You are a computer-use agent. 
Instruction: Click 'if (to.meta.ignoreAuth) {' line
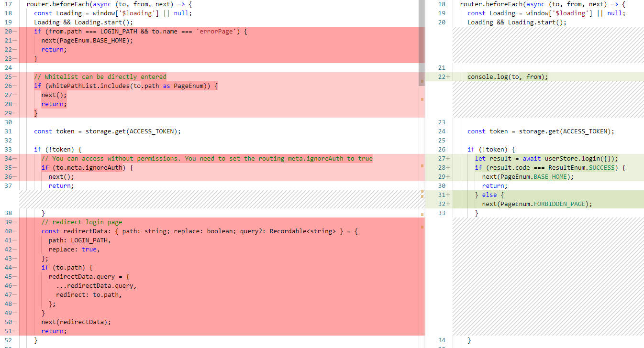coord(87,167)
